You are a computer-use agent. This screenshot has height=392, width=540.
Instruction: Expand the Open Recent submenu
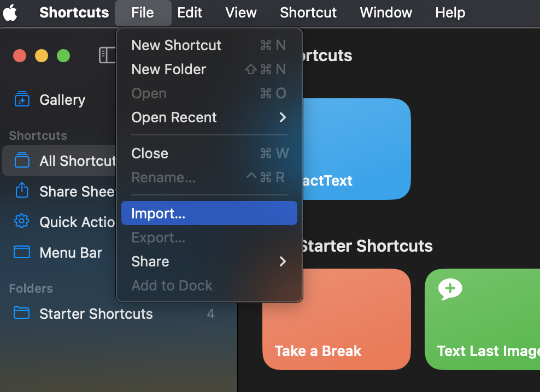209,118
